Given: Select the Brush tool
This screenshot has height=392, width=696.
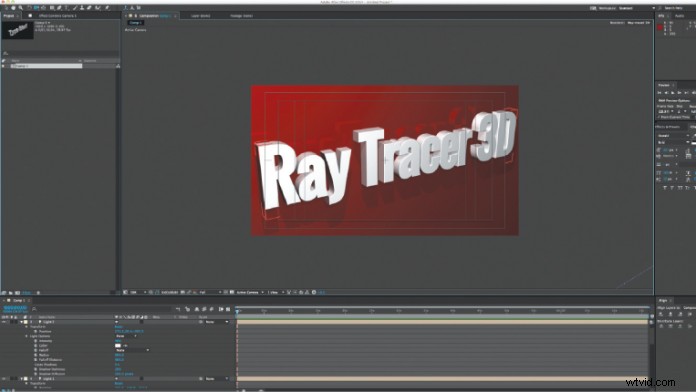Looking at the screenshot, I should point(74,8).
